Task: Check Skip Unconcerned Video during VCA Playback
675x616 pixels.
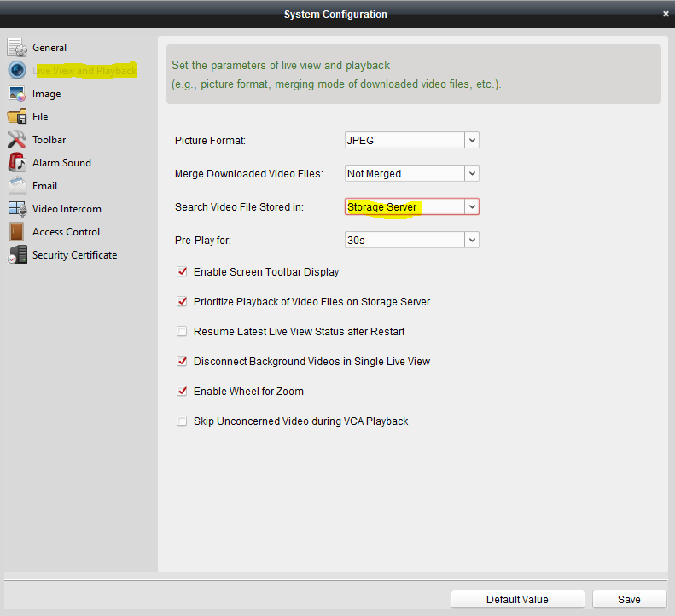Action: coord(182,421)
